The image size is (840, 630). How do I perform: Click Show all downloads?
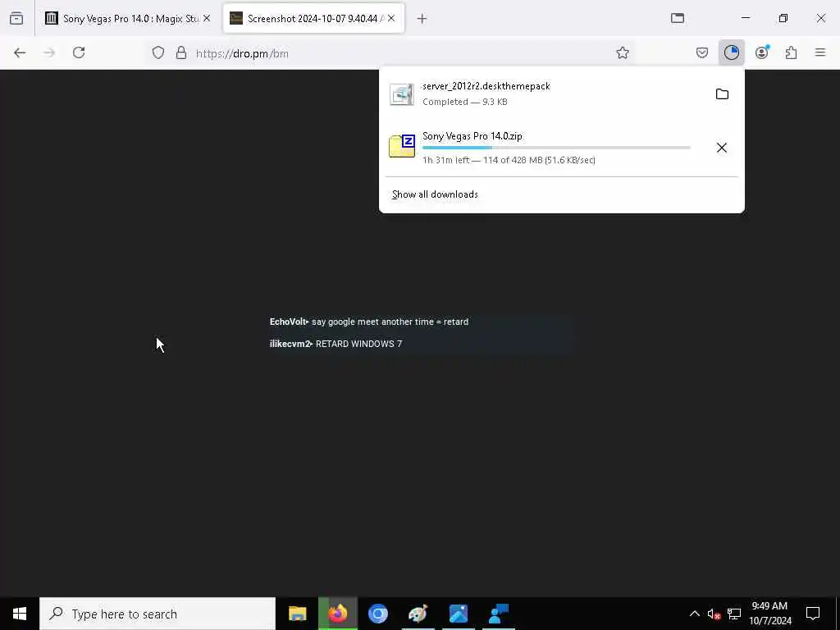(435, 194)
